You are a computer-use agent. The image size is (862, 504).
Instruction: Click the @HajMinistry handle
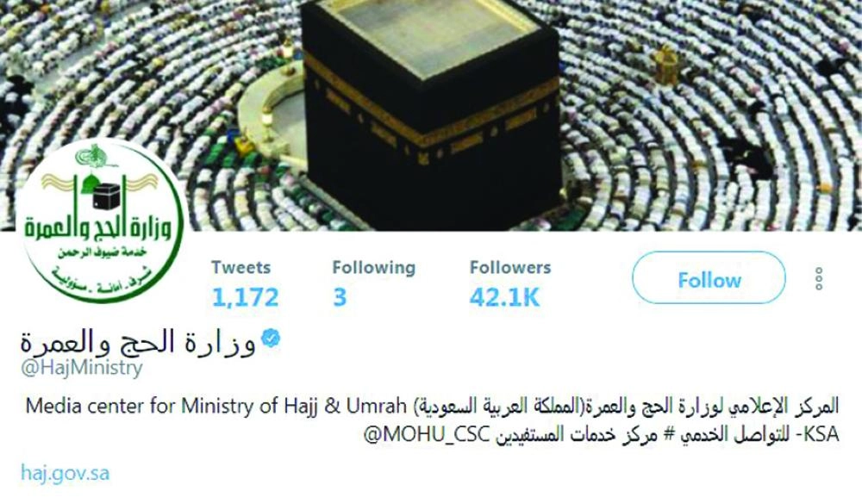point(82,368)
